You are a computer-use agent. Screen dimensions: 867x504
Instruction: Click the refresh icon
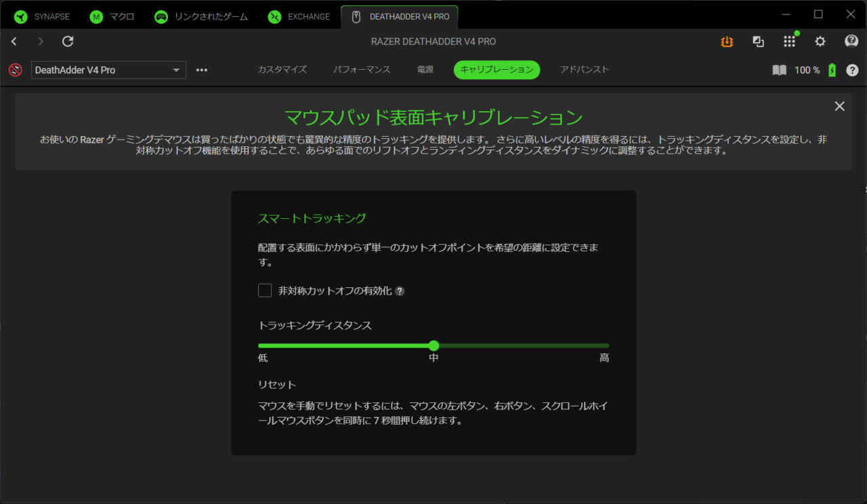[68, 41]
